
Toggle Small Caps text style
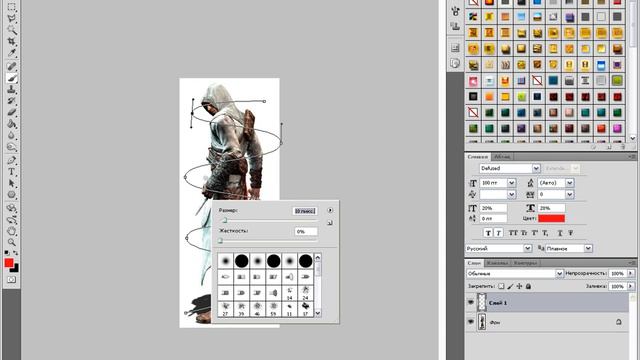524,233
